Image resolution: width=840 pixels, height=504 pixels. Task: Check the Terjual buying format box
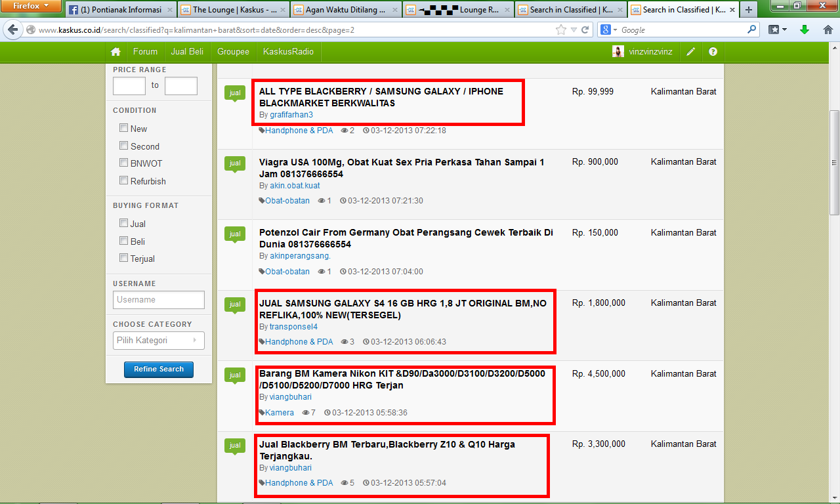coord(123,258)
